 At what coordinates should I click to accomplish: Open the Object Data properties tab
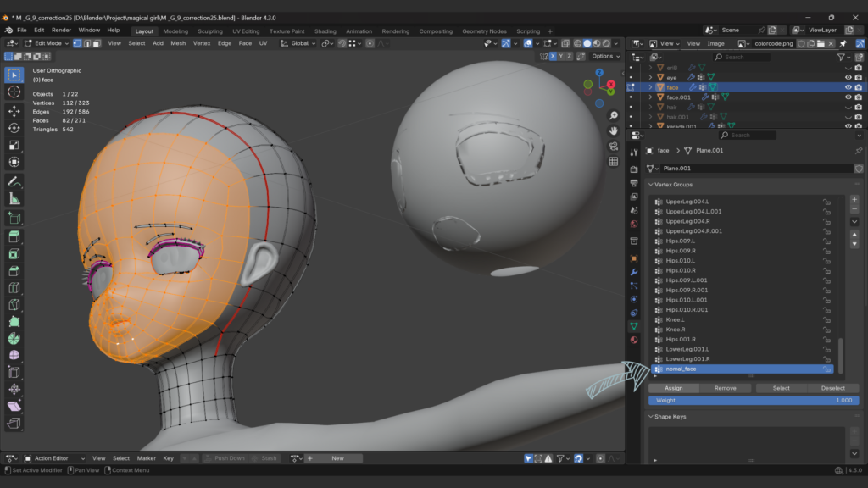[634, 326]
